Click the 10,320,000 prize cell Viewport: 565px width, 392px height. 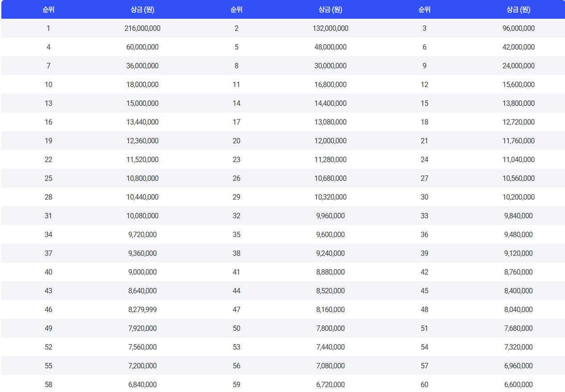click(x=331, y=197)
